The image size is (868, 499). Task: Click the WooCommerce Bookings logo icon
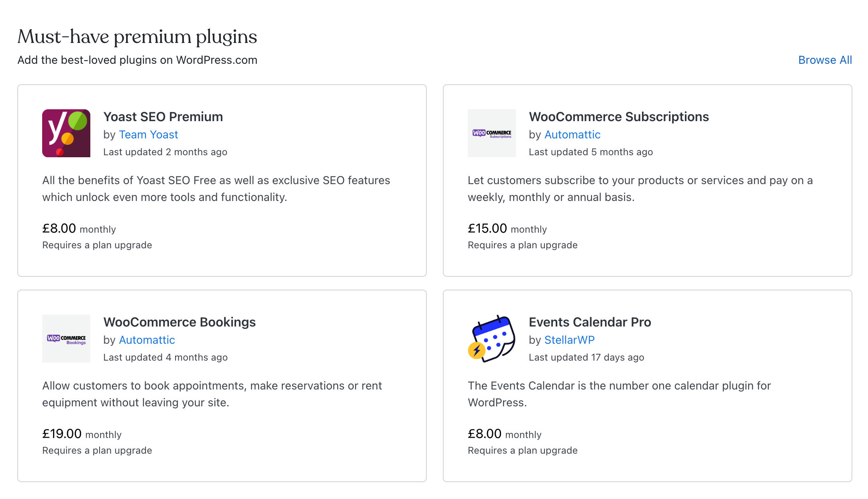pos(66,339)
